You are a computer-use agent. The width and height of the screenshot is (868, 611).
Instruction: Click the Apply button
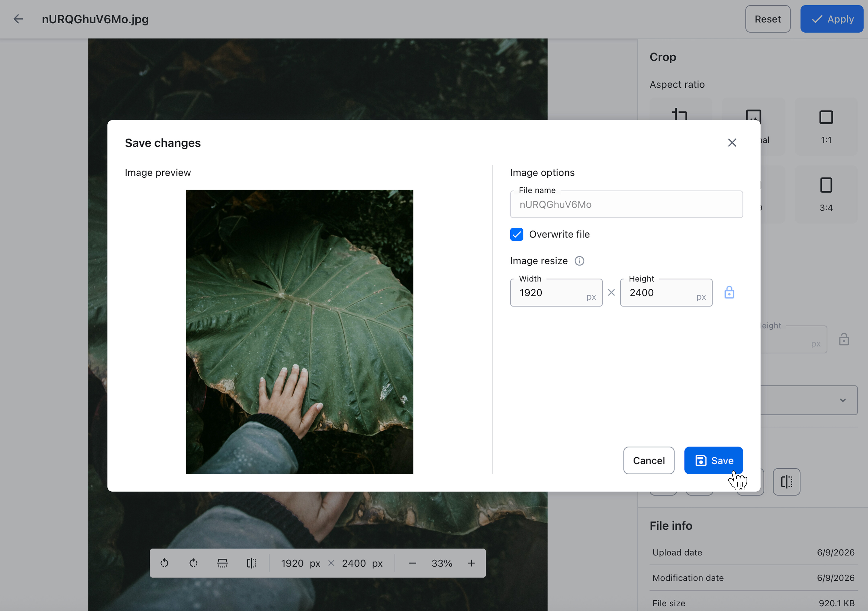pos(831,19)
